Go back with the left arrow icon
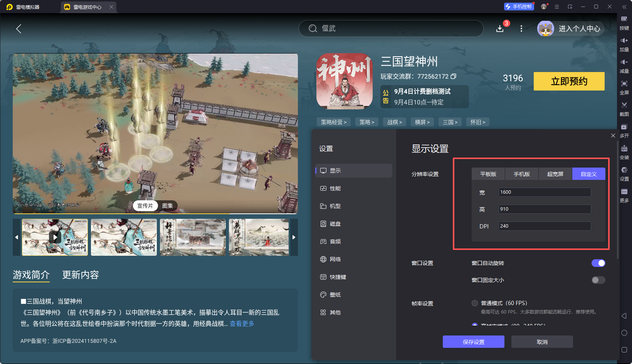The height and width of the screenshot is (364, 632). (18, 29)
